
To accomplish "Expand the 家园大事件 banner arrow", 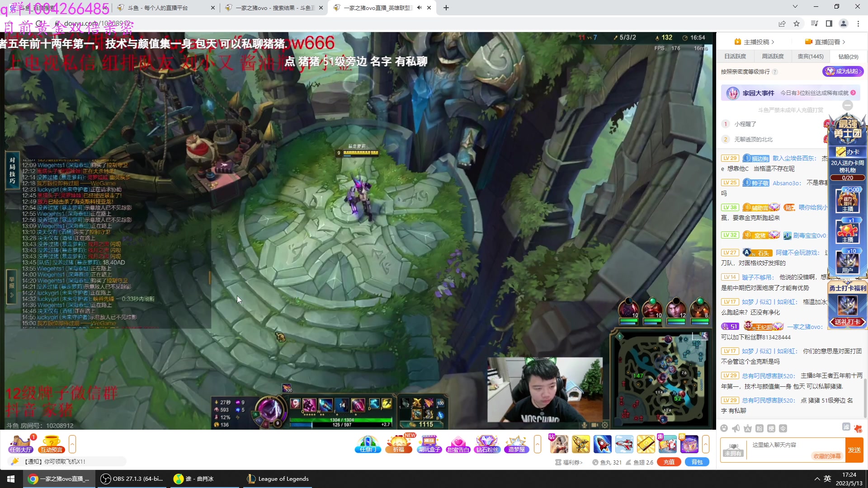I will pos(853,93).
